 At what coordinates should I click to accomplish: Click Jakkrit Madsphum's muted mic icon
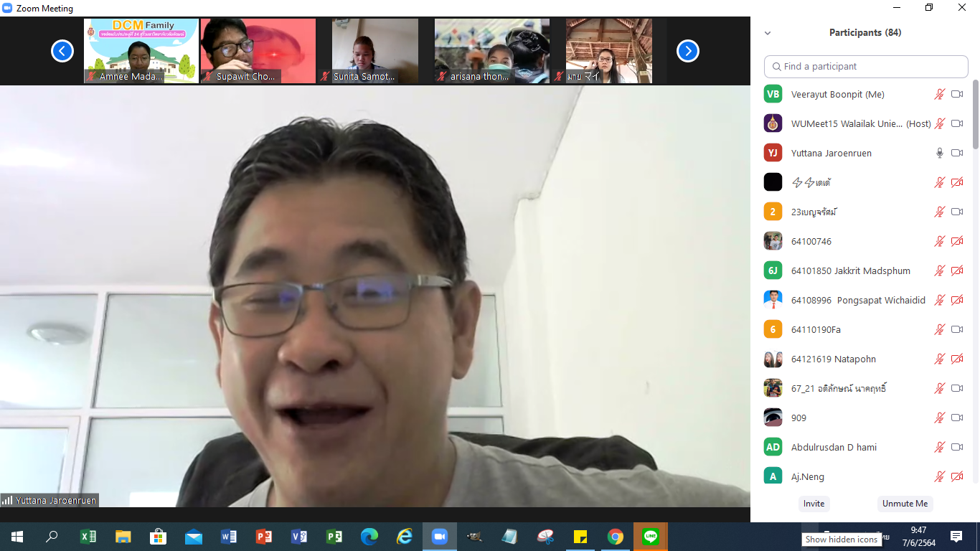point(939,270)
